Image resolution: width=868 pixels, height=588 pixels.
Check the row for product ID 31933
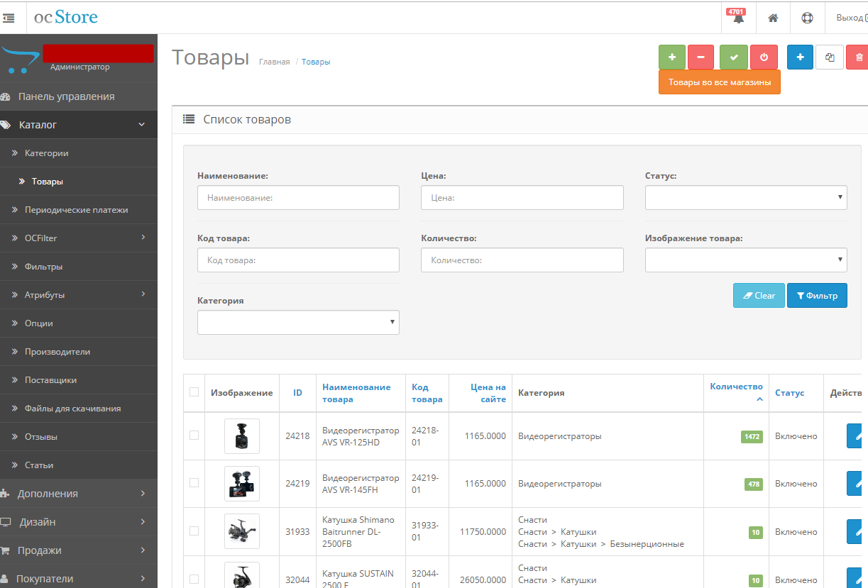194,531
